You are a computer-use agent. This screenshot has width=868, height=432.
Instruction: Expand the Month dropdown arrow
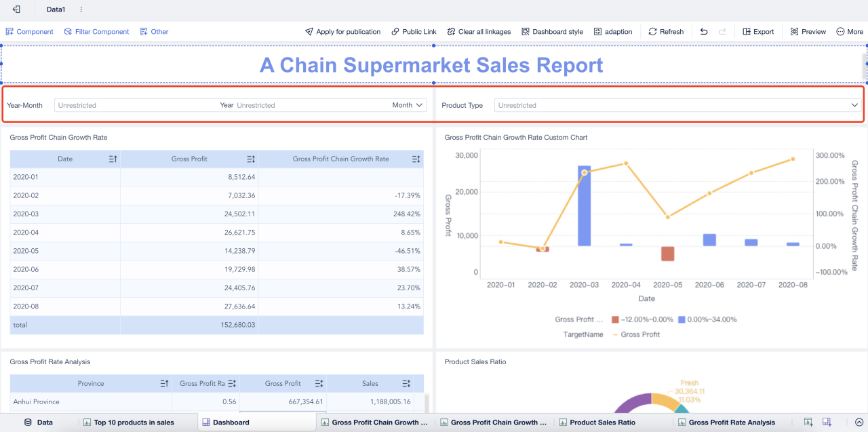click(x=420, y=105)
